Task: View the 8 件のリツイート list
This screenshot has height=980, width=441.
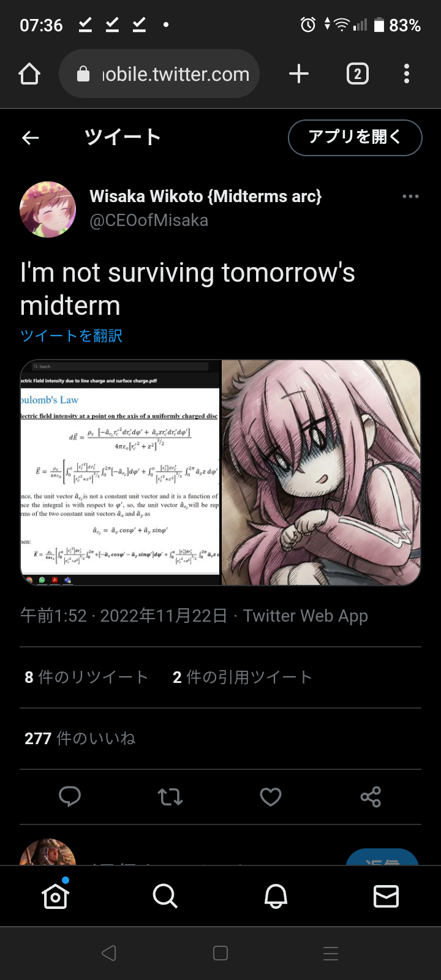Action: pyautogui.click(x=86, y=677)
